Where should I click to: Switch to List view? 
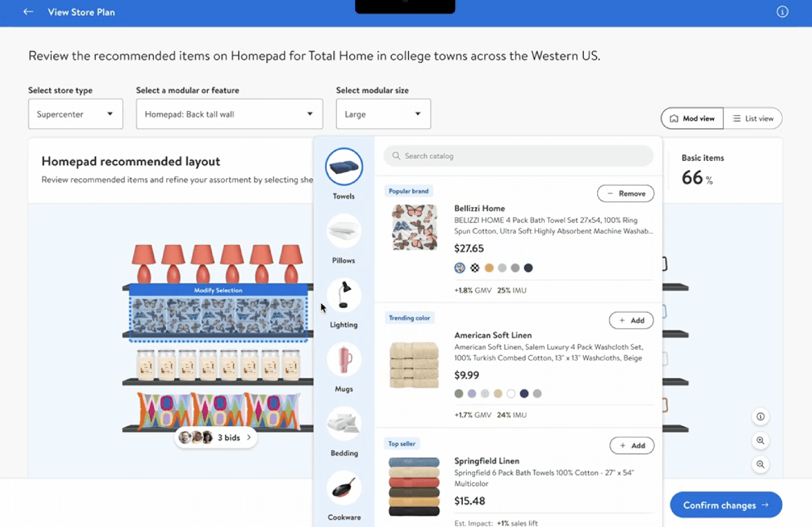click(x=753, y=118)
